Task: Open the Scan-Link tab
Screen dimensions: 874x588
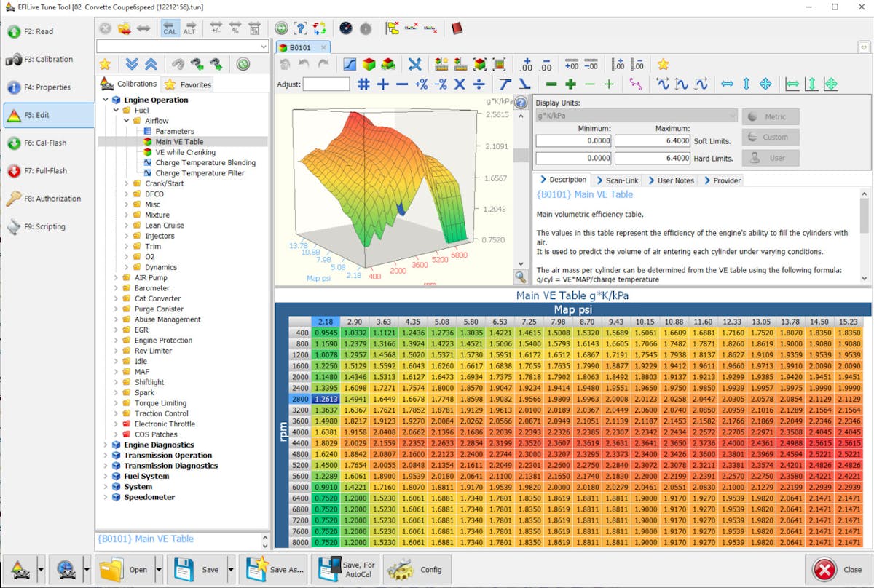Action: [617, 180]
